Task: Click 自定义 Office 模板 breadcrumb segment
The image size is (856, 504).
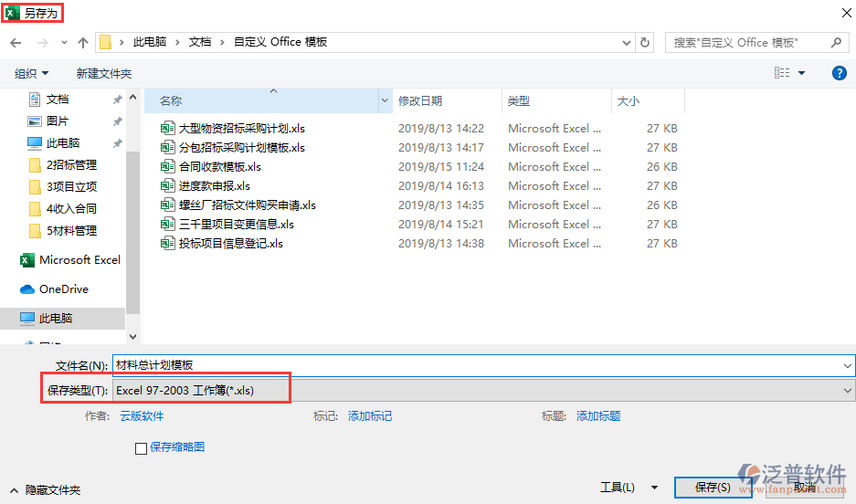Action: coord(280,42)
